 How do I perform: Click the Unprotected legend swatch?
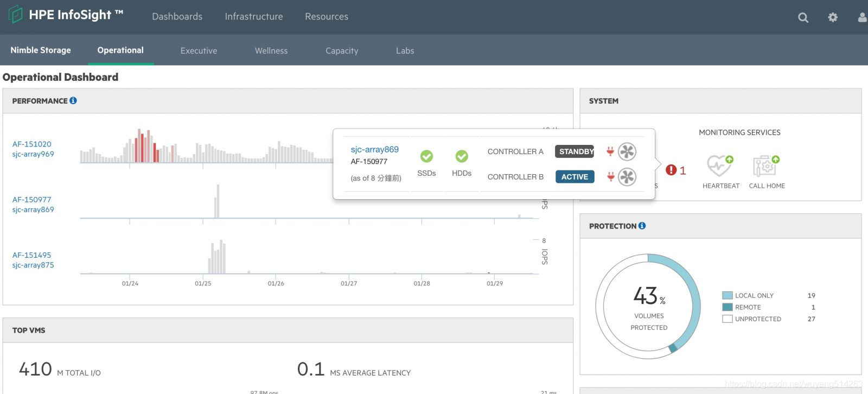pyautogui.click(x=727, y=319)
